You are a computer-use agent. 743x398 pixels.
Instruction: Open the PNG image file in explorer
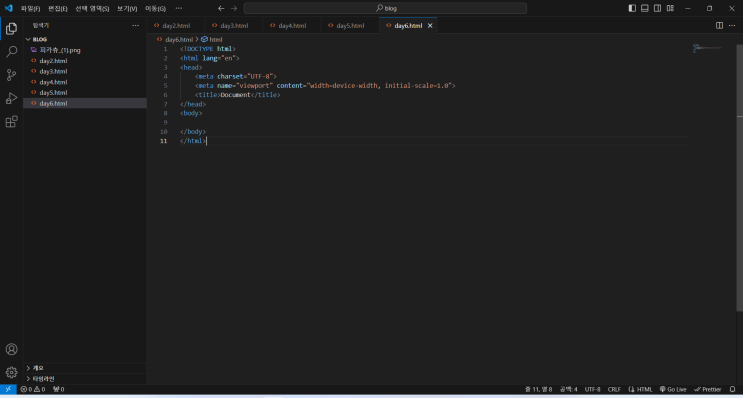tap(85, 50)
